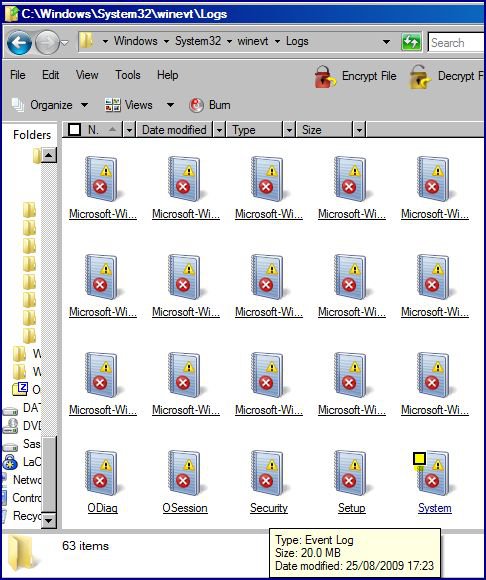Viewport: 486px width, 580px height.
Task: Sort by the Type column header
Action: tap(255, 130)
